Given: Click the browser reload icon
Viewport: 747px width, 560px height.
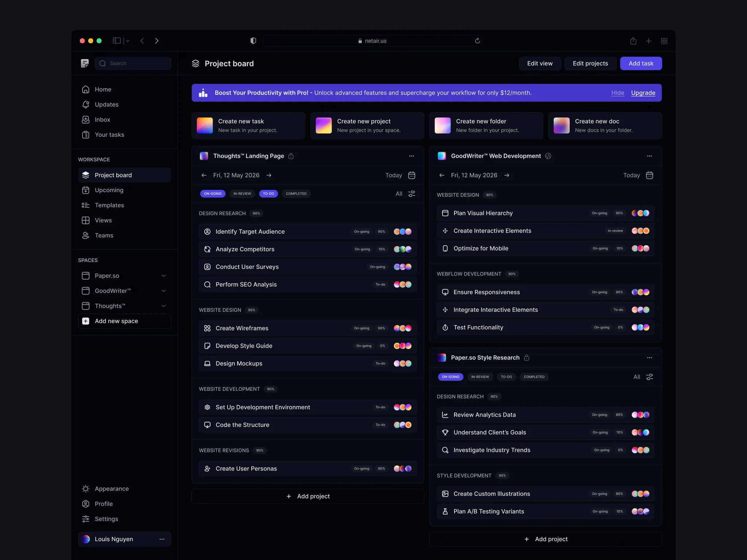Looking at the screenshot, I should [477, 41].
